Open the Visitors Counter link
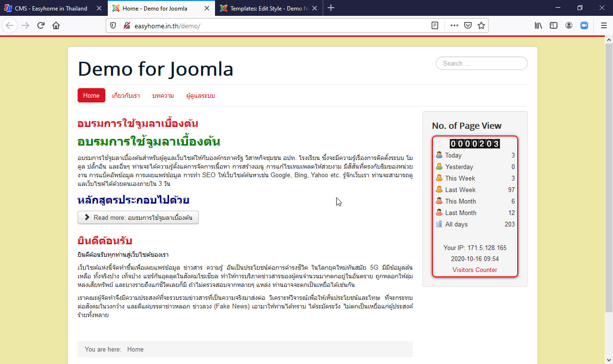Screen dimensions: 613x364 click(x=475, y=270)
